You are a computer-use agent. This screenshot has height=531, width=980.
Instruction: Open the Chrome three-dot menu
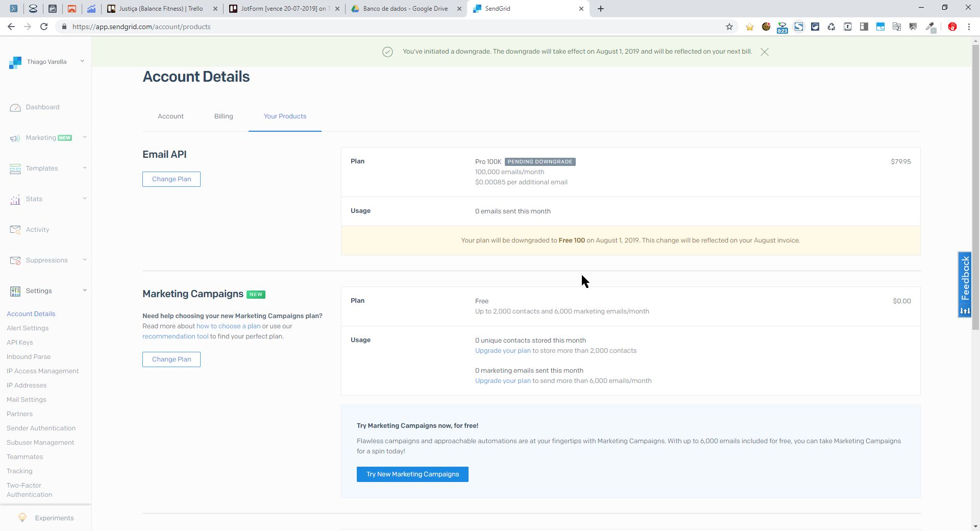[969, 27]
